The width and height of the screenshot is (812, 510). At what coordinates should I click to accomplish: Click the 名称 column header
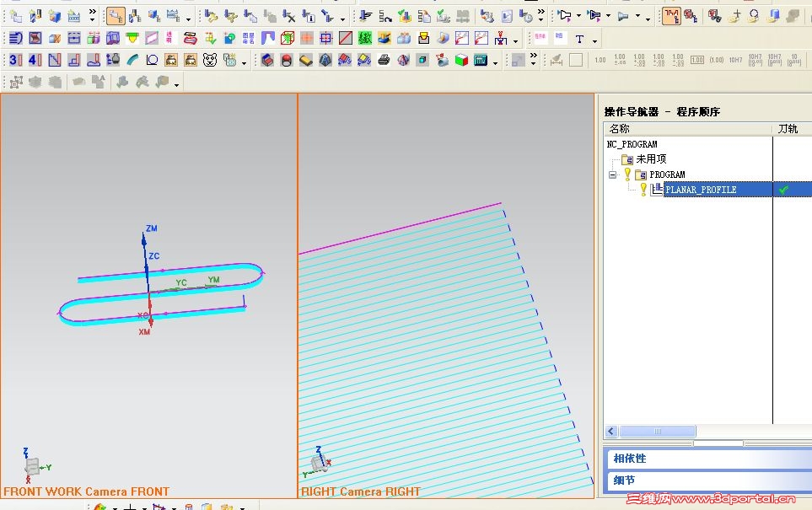point(620,129)
